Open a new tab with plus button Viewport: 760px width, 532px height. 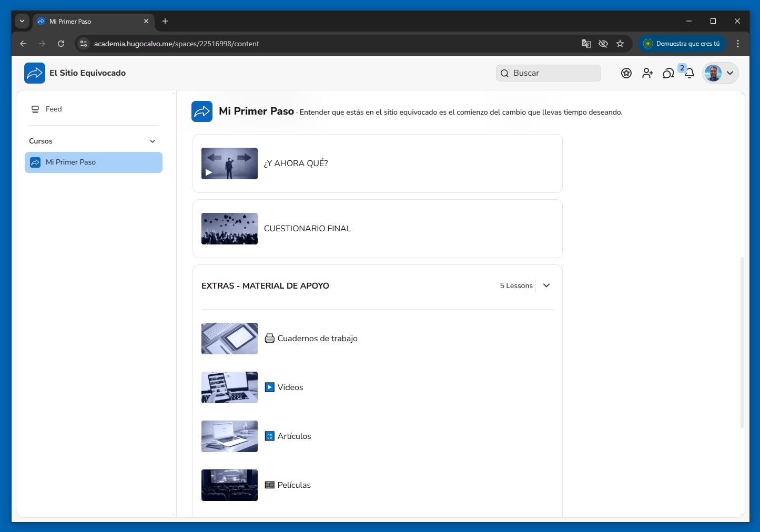(165, 21)
